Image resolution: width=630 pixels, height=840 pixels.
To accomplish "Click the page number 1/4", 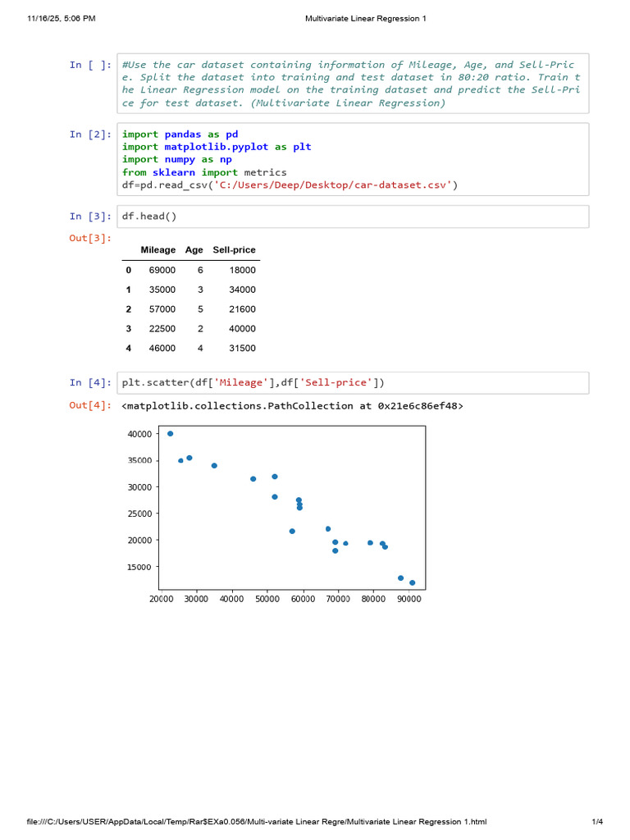I will 597,822.
